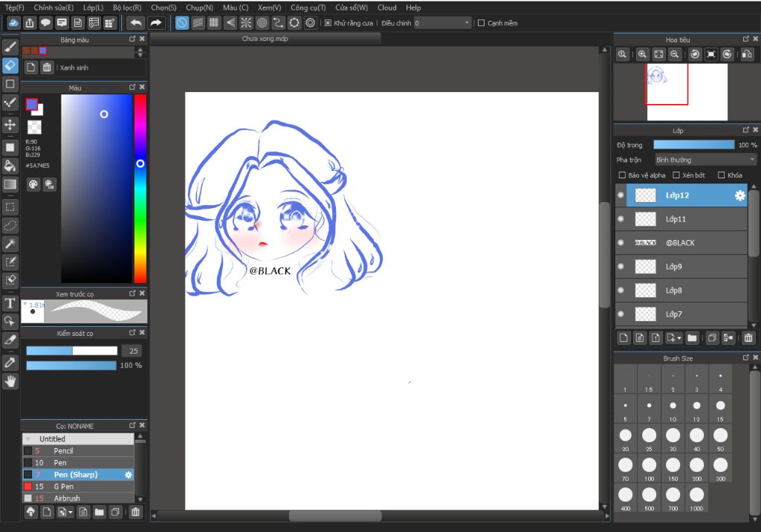
Task: Select the G Pen brush
Action: [x=78, y=487]
